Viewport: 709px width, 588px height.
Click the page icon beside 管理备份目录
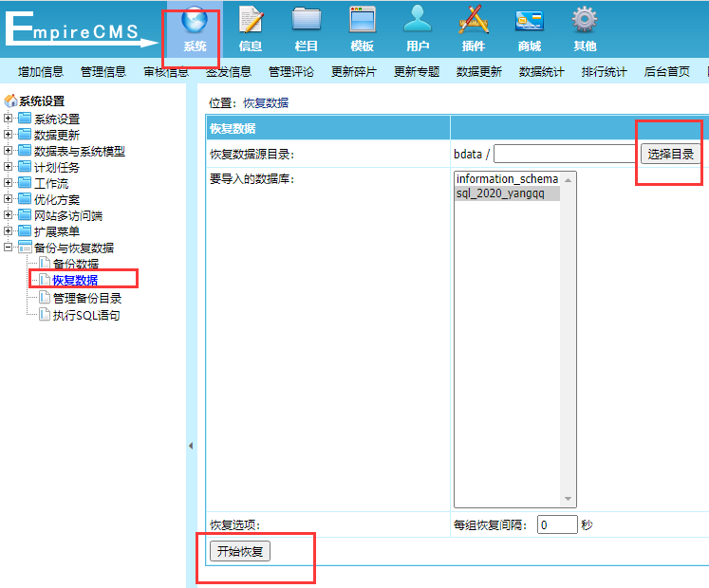tap(45, 298)
